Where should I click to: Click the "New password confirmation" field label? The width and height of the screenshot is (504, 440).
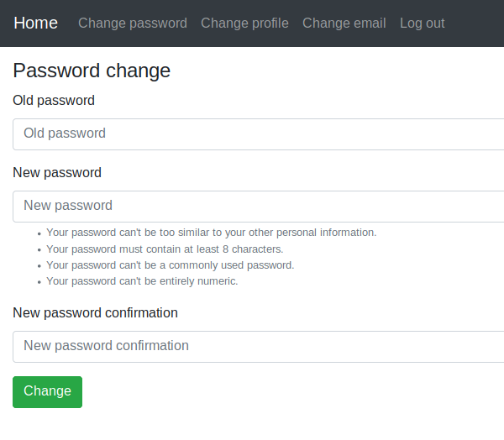click(95, 313)
